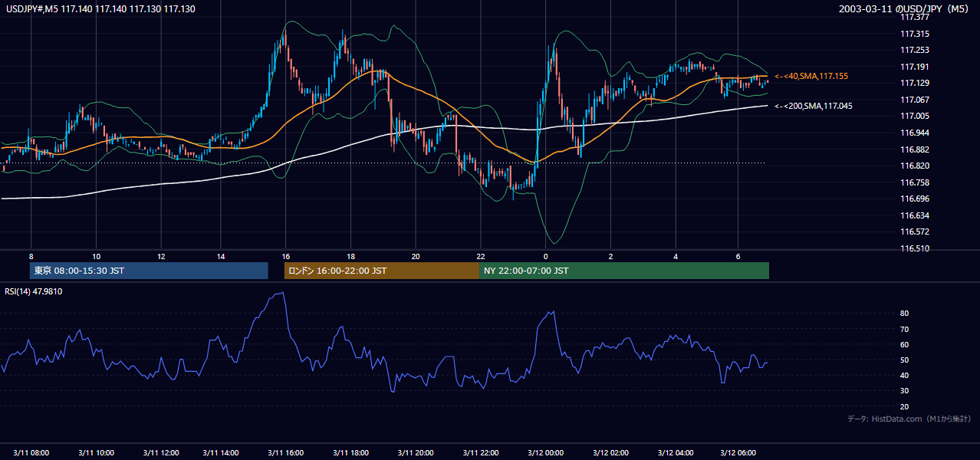Screen dimensions: 980x460
Task: Click the hour label 14 under the price chart
Action: (220, 256)
